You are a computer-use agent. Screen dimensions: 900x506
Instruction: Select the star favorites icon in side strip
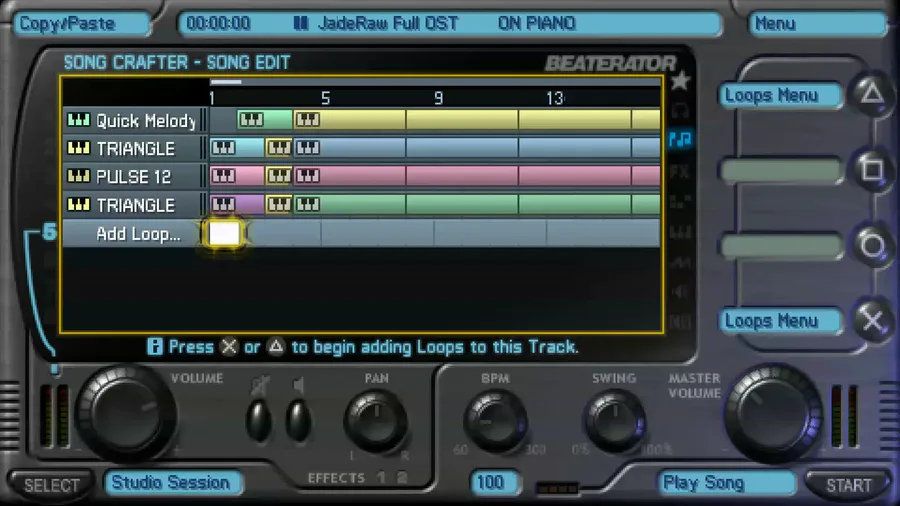[x=680, y=81]
